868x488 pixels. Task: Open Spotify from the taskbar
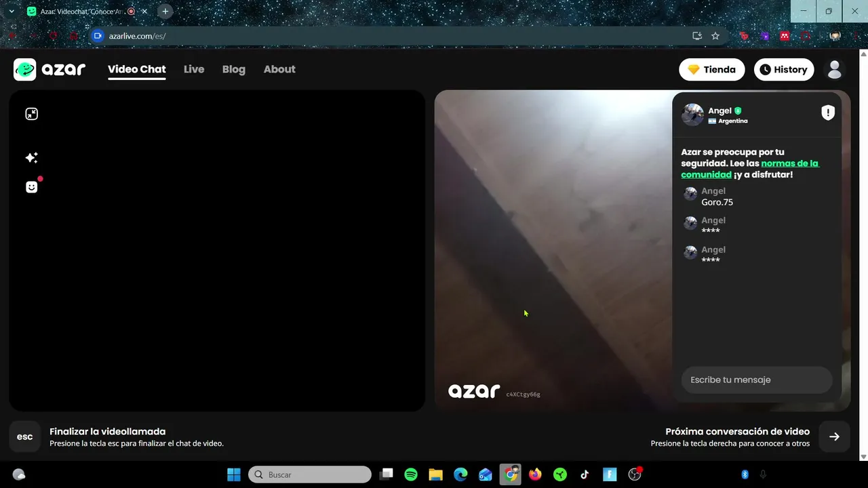[411, 474]
